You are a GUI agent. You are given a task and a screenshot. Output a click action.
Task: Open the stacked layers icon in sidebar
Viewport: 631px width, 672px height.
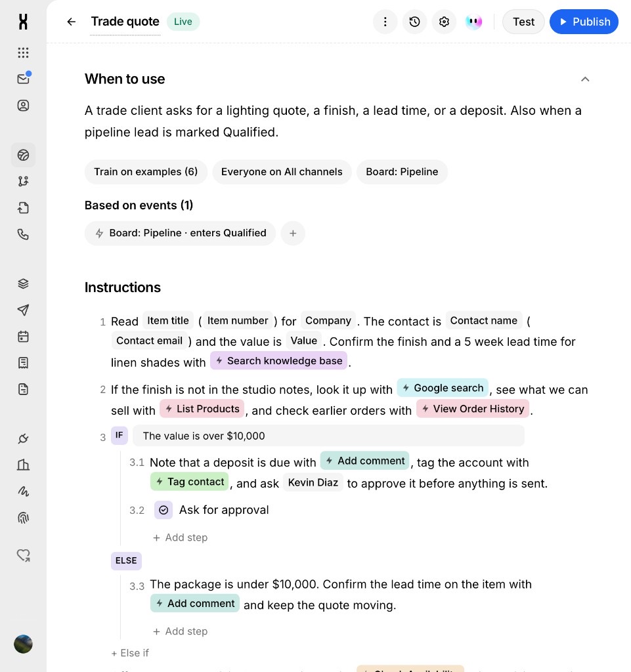[23, 283]
